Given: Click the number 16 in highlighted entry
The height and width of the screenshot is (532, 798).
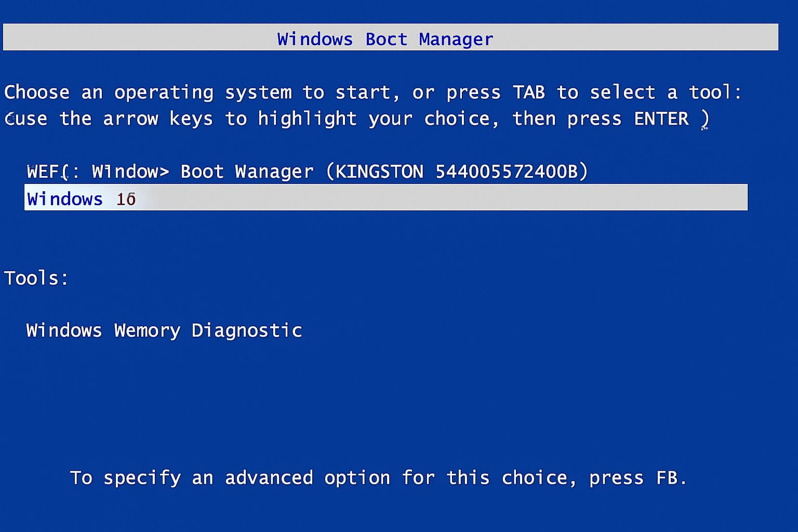Looking at the screenshot, I should coord(126,199).
